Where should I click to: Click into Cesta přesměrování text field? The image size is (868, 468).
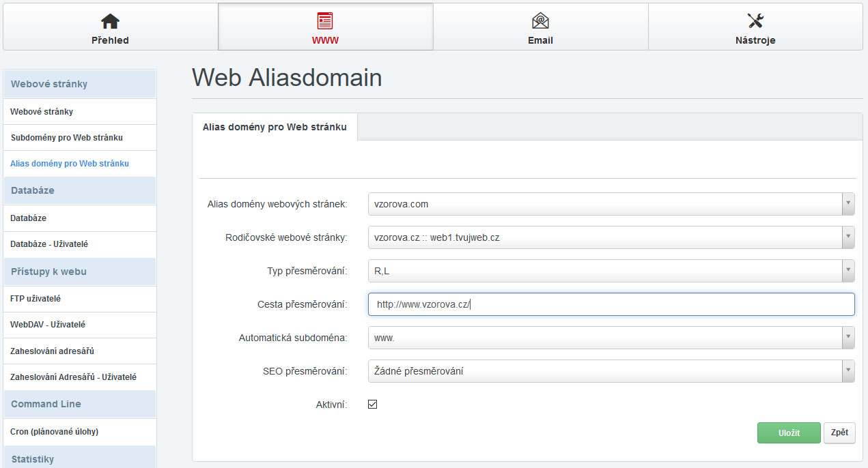click(x=611, y=304)
